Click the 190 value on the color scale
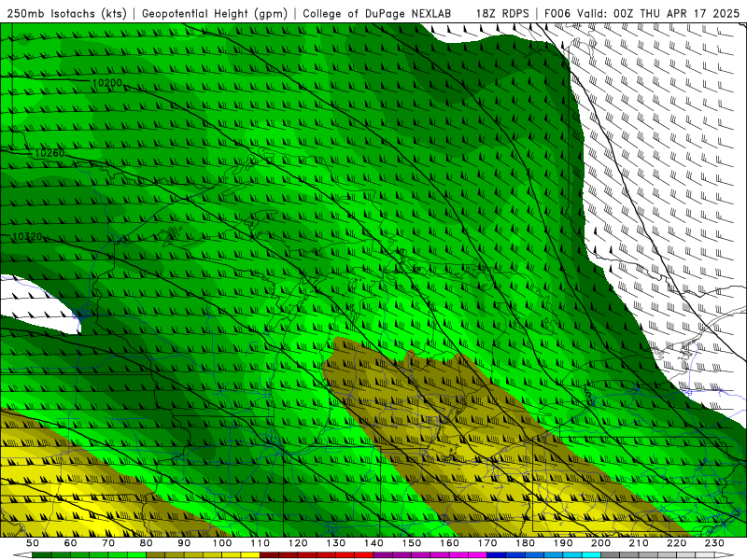Viewport: 747px width, 560px height. (x=563, y=543)
